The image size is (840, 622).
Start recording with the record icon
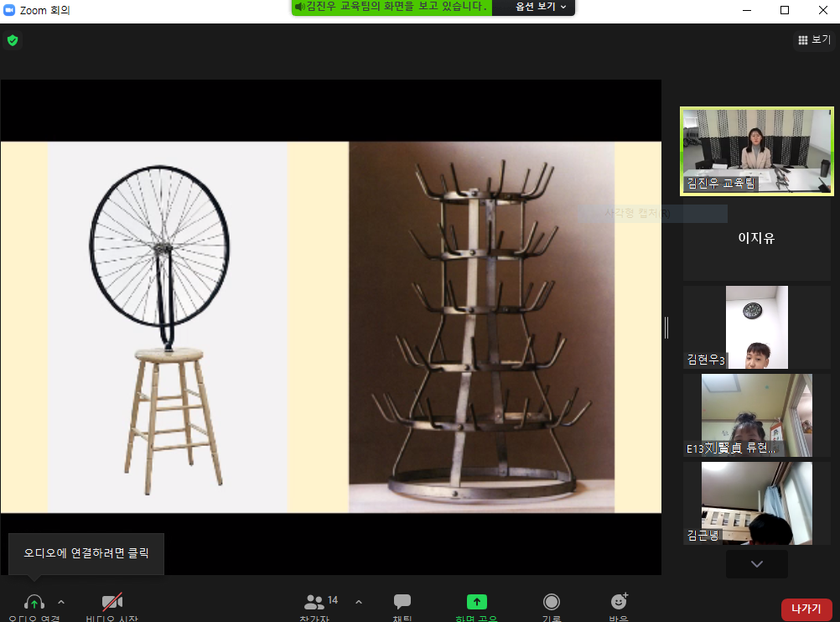(552, 602)
